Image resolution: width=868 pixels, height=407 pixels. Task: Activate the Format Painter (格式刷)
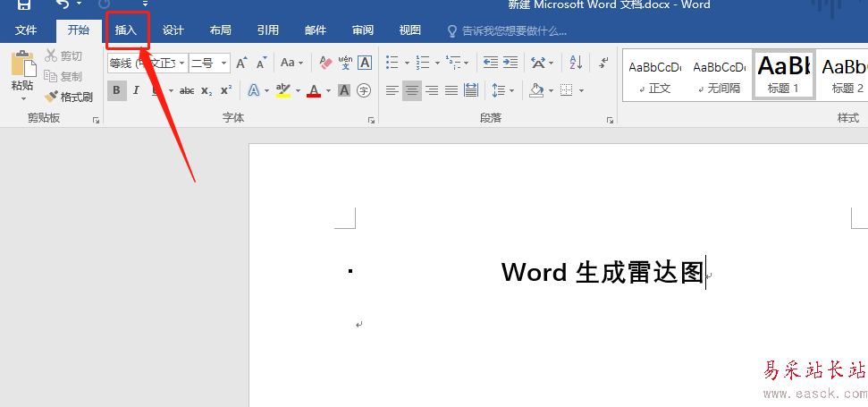tap(69, 97)
